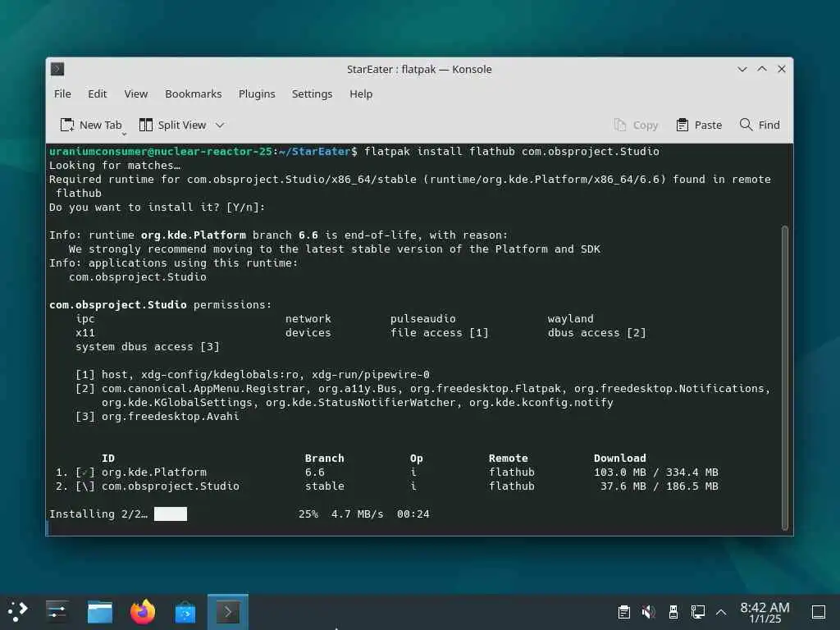
Task: Click the installation progress bar
Action: pos(171,514)
